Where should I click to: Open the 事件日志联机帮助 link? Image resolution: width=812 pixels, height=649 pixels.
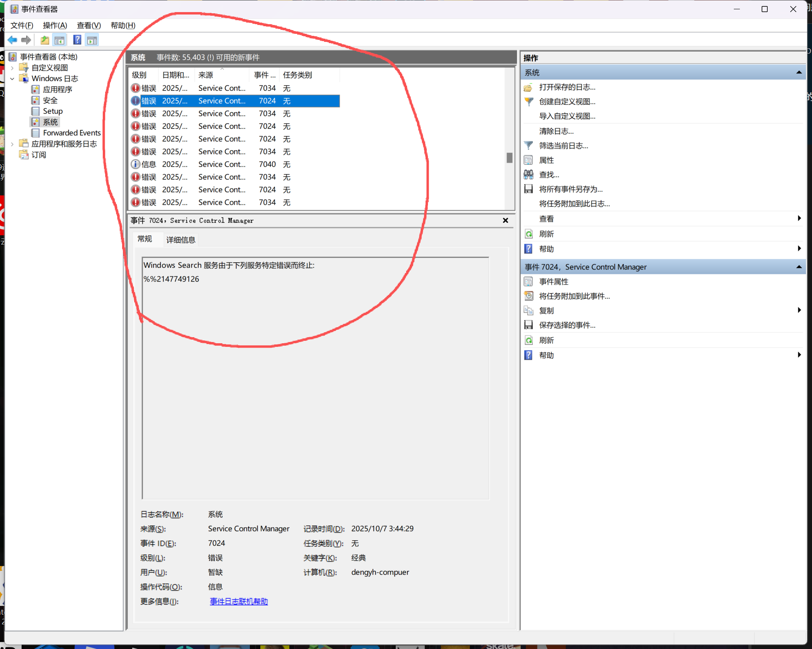[239, 601]
